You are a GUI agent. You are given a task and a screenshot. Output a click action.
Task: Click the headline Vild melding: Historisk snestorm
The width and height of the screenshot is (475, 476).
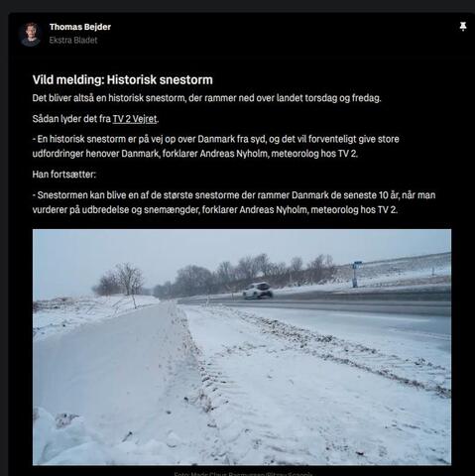click(123, 80)
